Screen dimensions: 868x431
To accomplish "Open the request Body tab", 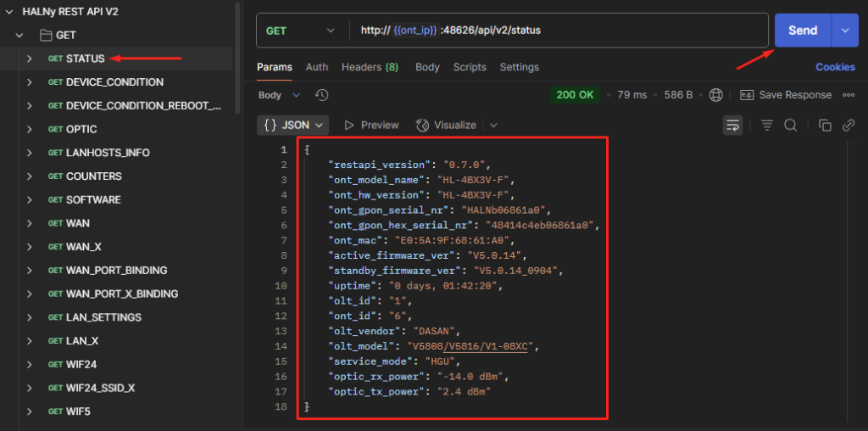I will [x=427, y=67].
